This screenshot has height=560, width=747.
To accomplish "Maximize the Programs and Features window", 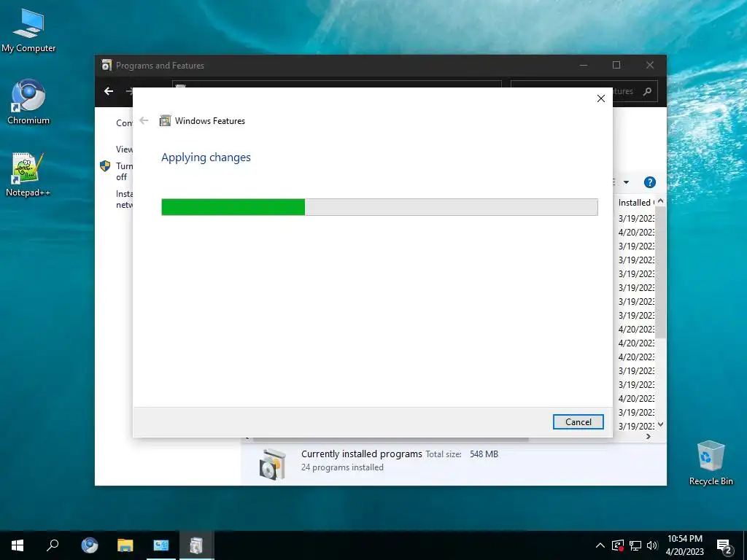I will point(616,65).
